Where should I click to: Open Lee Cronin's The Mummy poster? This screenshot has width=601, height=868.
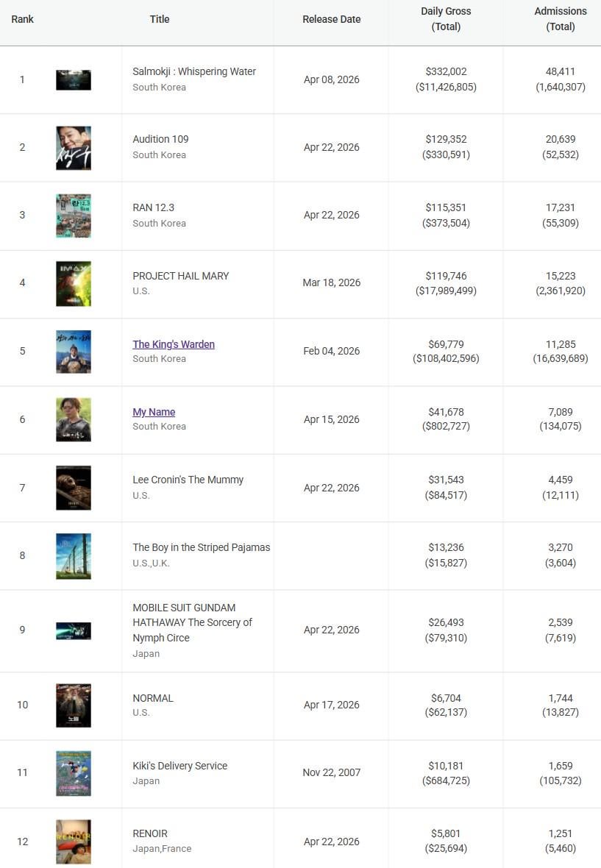74,488
